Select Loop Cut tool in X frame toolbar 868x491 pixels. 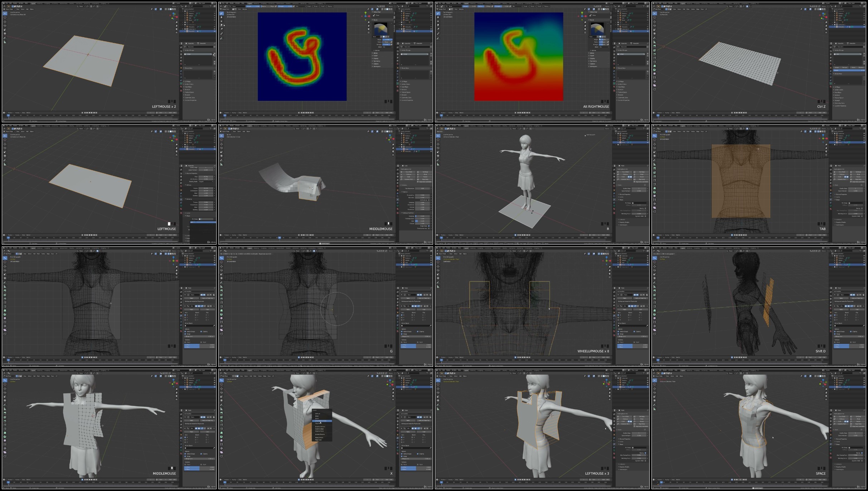(x=222, y=425)
